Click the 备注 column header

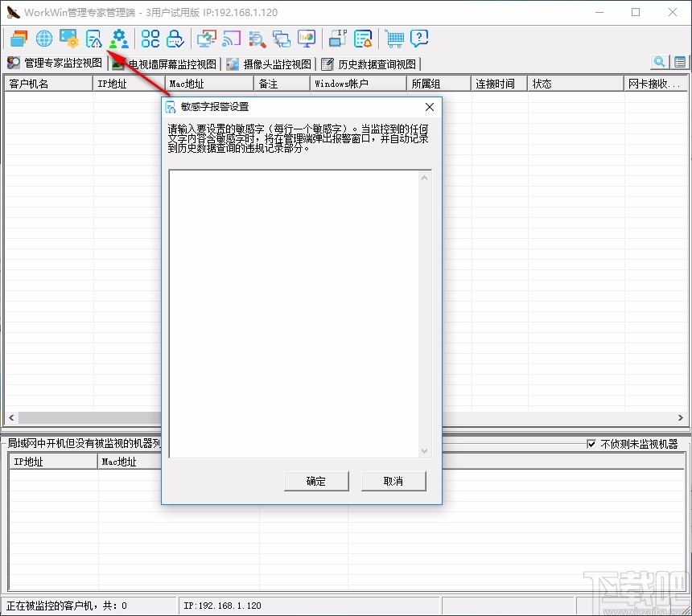point(282,84)
